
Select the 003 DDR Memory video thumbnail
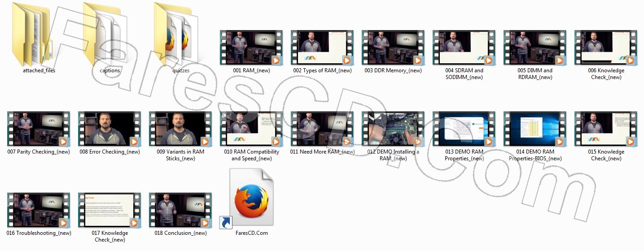(393, 48)
